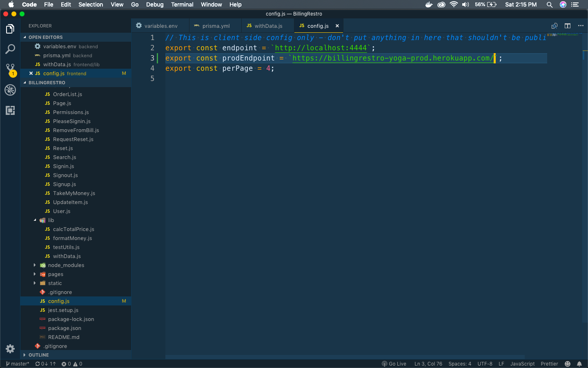Open editor More Actions ellipsis
The width and height of the screenshot is (588, 368).
click(x=581, y=26)
